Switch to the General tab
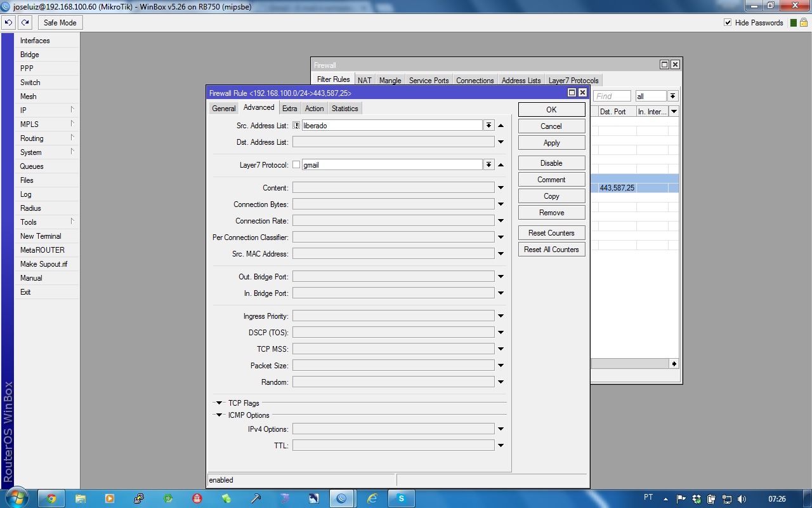Image resolution: width=812 pixels, height=508 pixels. tap(224, 109)
